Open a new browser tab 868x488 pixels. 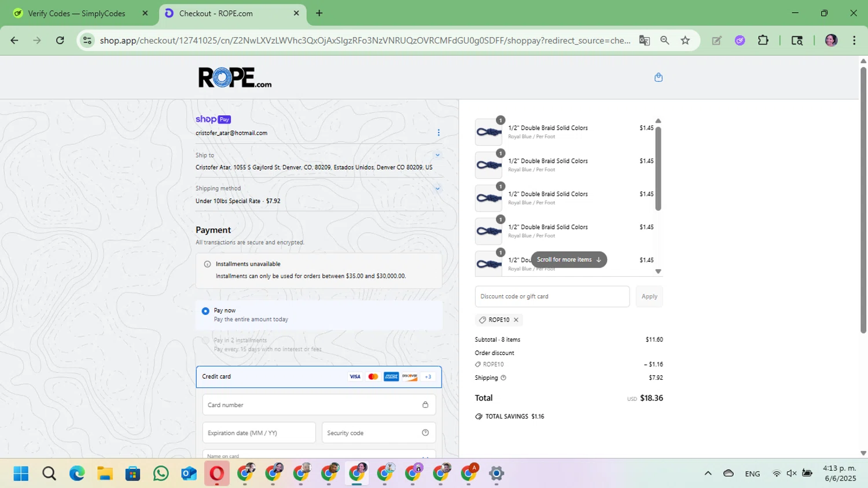[319, 13]
